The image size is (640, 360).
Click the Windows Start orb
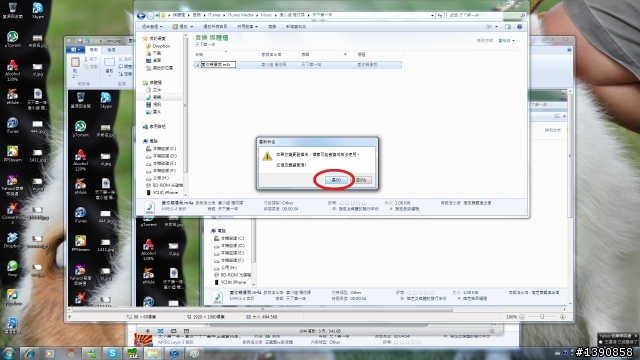pos(9,353)
